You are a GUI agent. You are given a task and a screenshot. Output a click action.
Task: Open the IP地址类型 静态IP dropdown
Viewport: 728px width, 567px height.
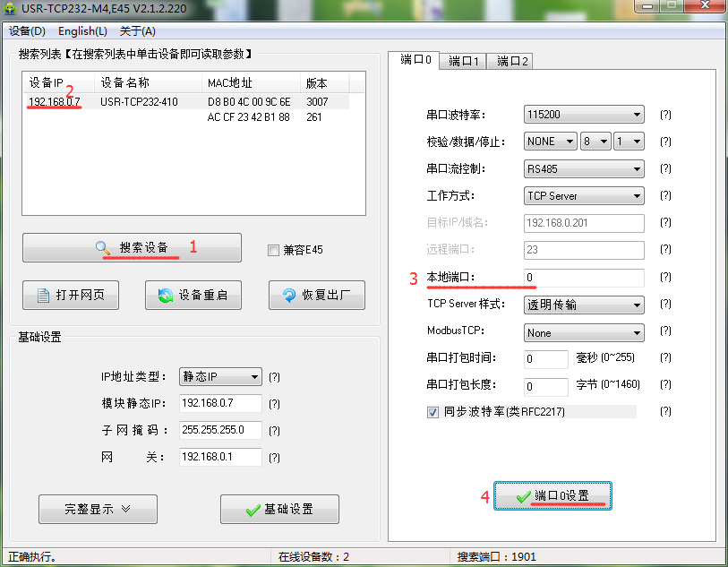point(220,376)
